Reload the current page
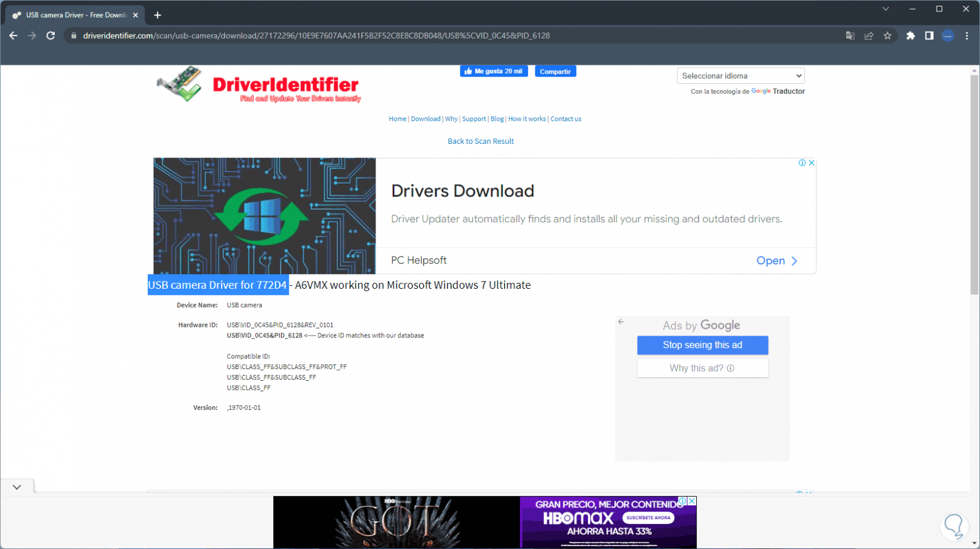This screenshot has width=980, height=549. click(x=51, y=36)
